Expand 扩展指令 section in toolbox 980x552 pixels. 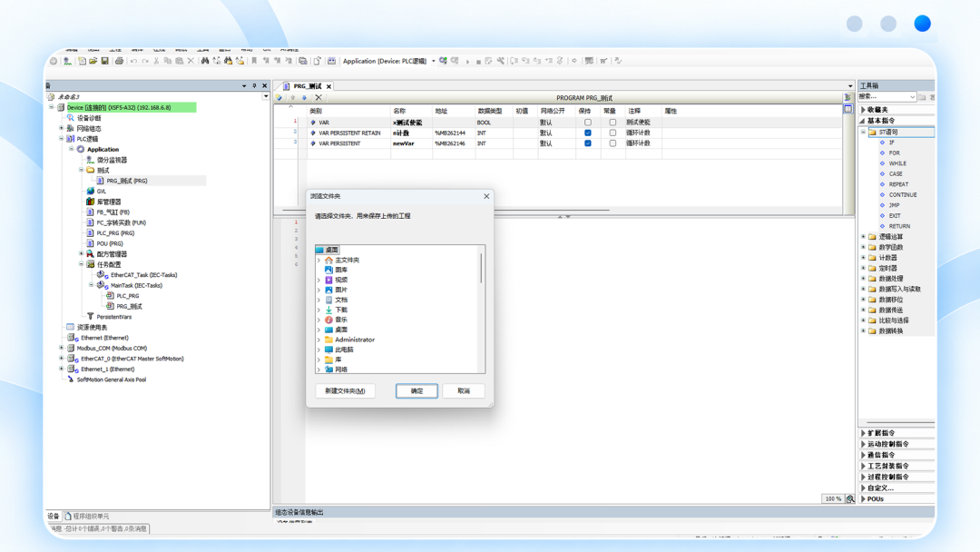[863, 432]
